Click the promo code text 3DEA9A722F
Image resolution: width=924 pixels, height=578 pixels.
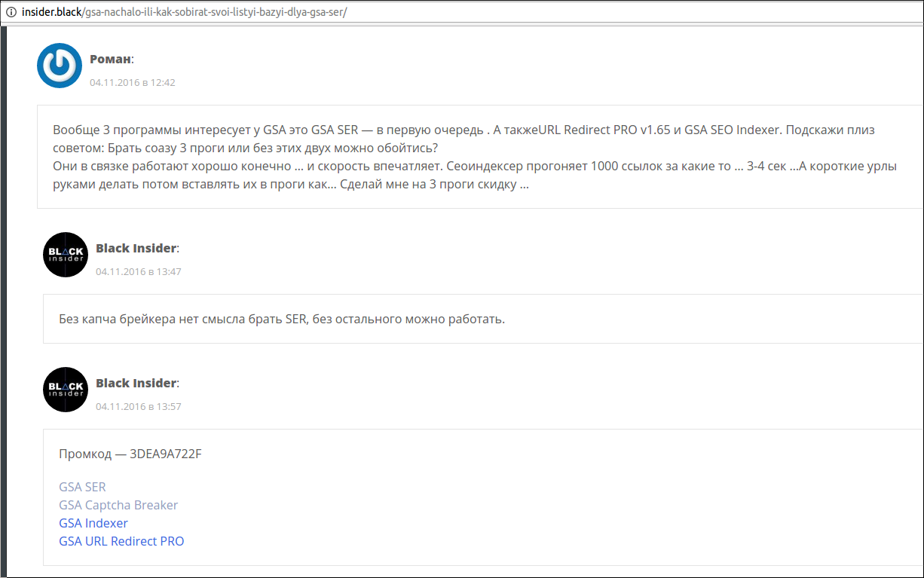coord(166,454)
